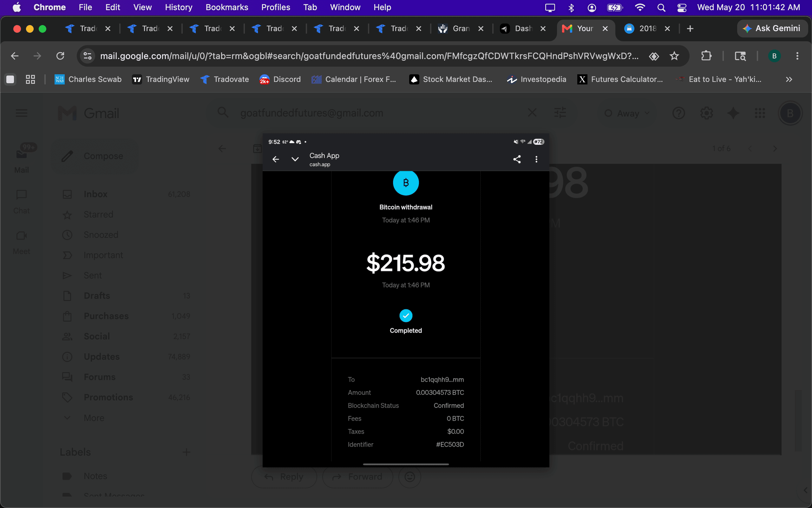The width and height of the screenshot is (812, 508).
Task: Reload the page in Chrome
Action: pyautogui.click(x=60, y=56)
